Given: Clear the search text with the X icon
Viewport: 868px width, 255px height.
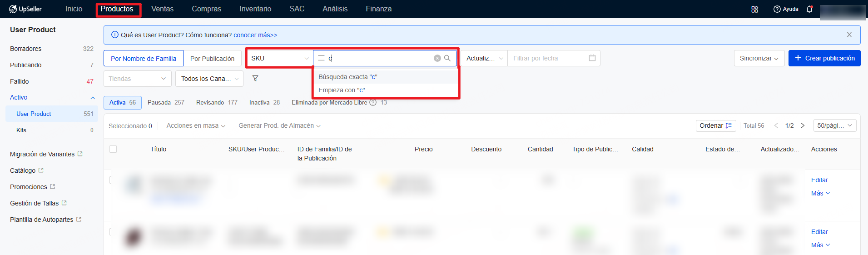Looking at the screenshot, I should click(x=437, y=58).
